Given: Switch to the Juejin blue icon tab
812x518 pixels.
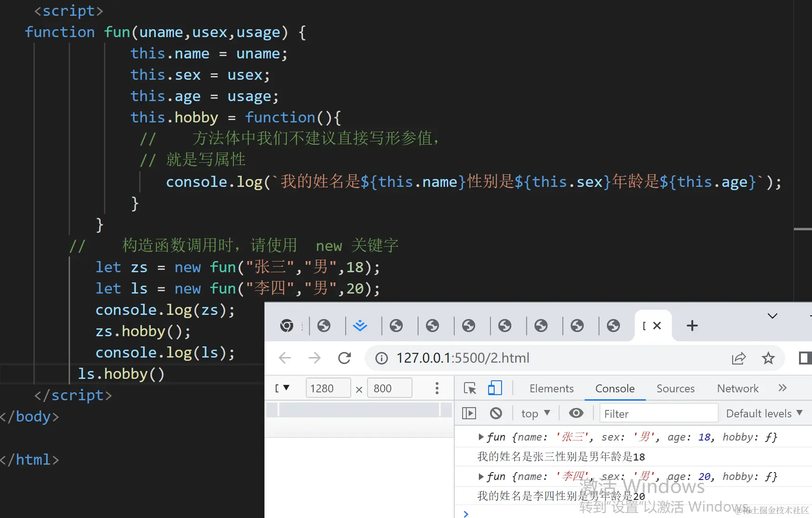Looking at the screenshot, I should 360,326.
